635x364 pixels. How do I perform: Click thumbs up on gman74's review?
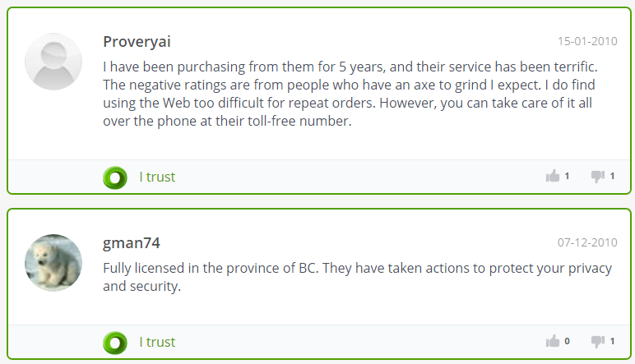coord(553,341)
